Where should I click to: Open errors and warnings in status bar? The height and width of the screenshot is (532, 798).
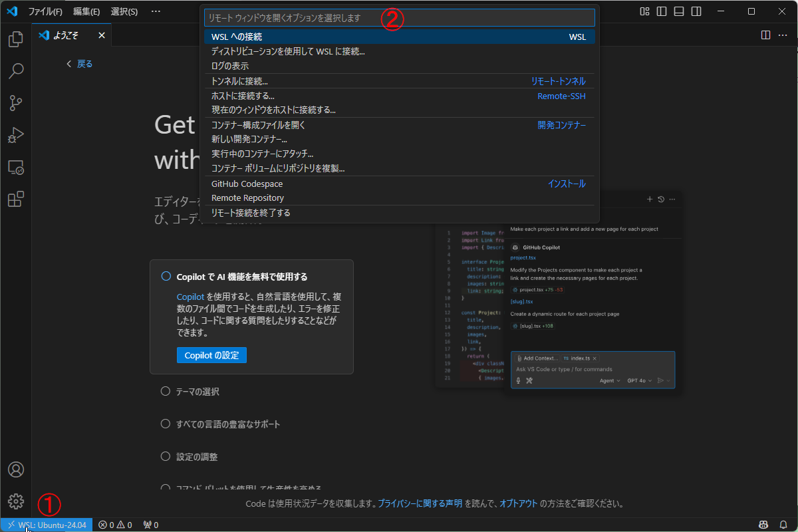[x=115, y=525]
